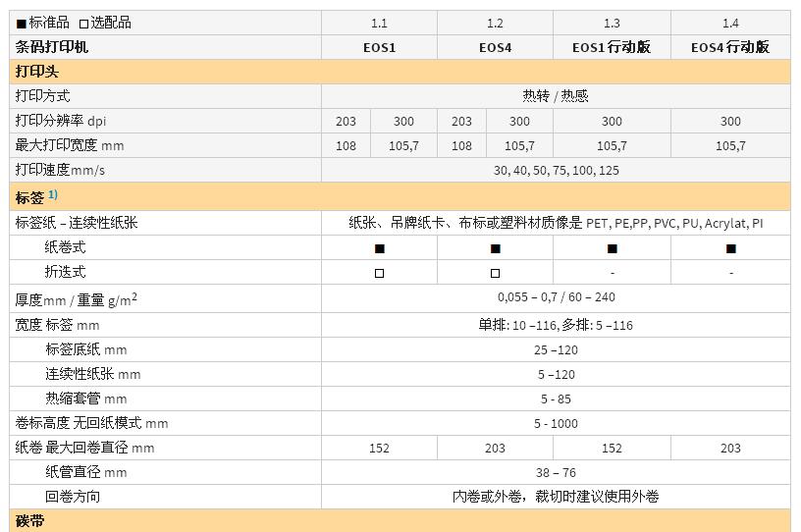Click the EOS4 行动版 column header
801x532 pixels.
730,47
